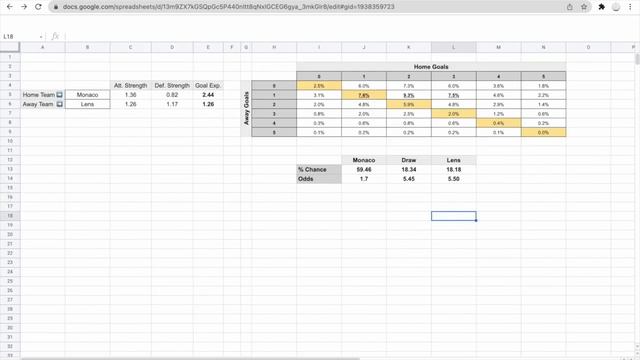This screenshot has height=360, width=640.
Task: Select the highlighted 7.6% cell
Action: (x=364, y=95)
